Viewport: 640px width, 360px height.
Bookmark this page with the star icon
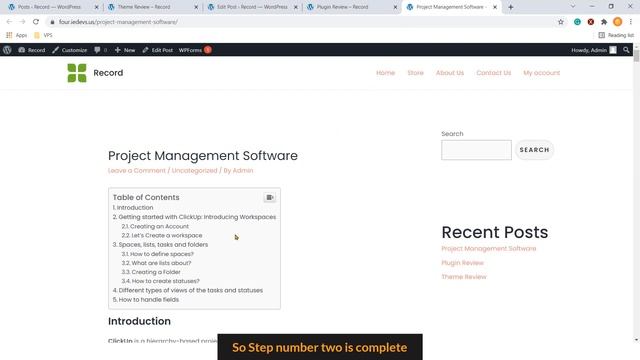tap(561, 22)
